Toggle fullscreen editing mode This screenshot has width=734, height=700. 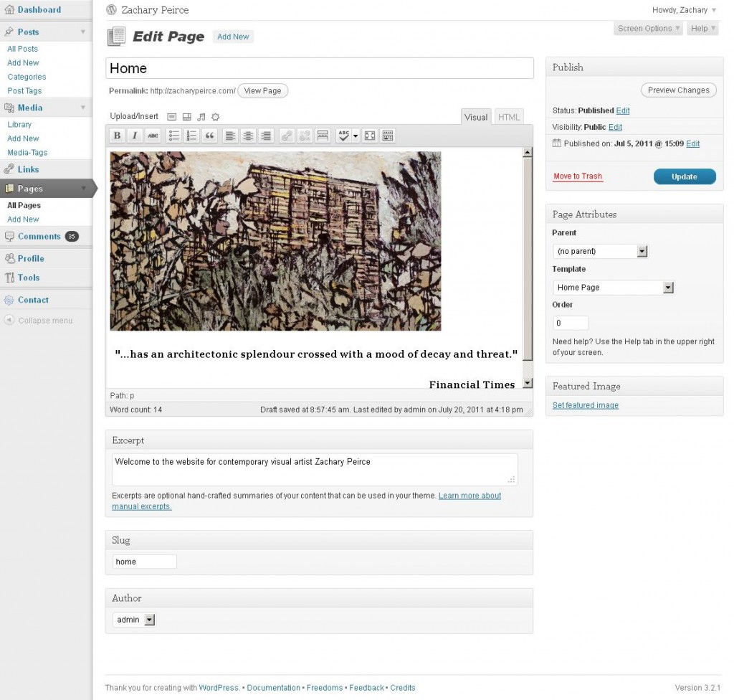point(370,136)
